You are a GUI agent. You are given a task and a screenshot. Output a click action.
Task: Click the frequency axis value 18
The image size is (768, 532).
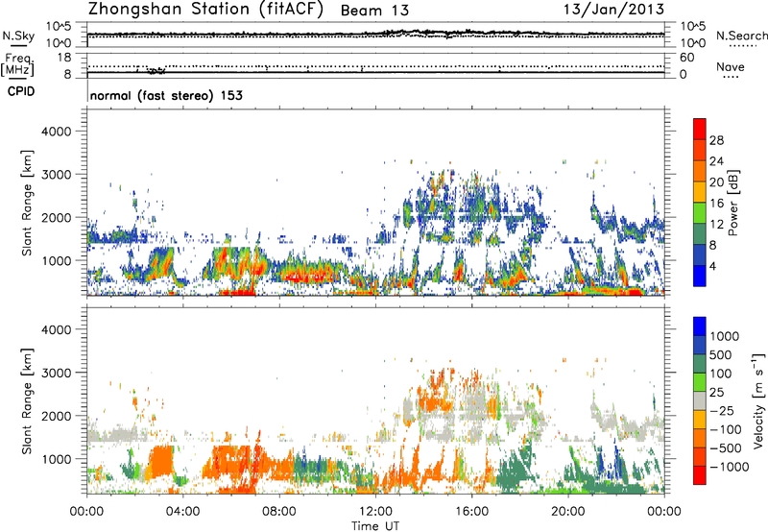[x=64, y=58]
